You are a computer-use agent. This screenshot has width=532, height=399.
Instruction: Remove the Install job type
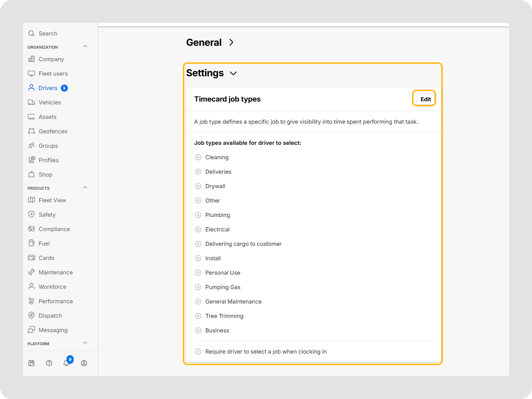coord(198,258)
